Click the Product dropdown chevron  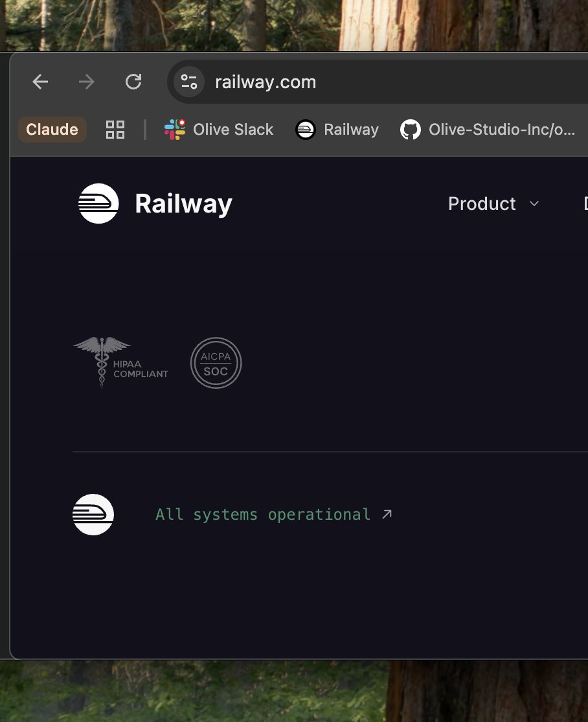click(x=534, y=204)
